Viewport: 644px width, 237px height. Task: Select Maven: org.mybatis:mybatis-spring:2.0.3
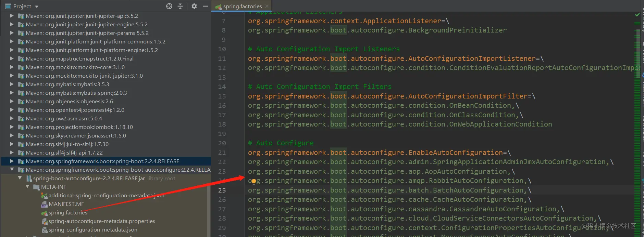click(76, 93)
